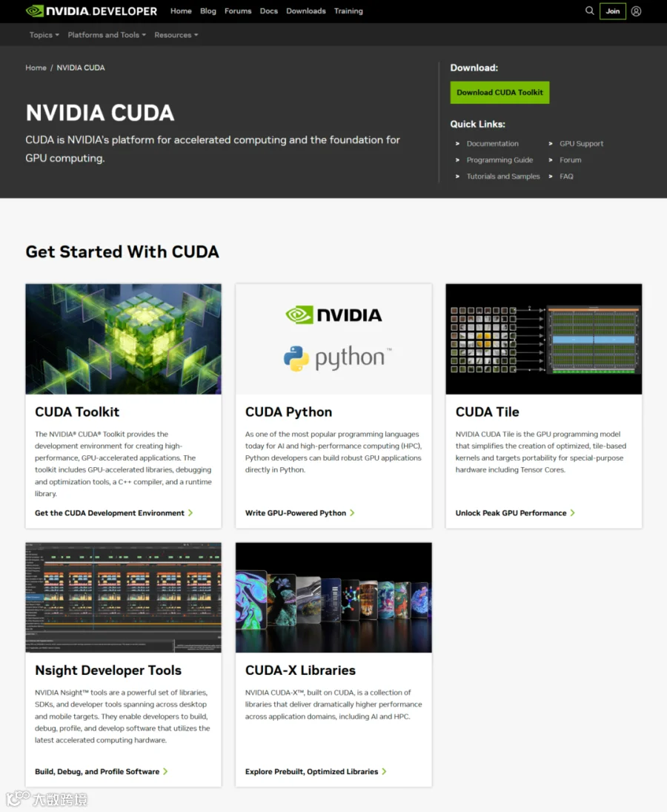This screenshot has height=812, width=667.
Task: Click the CUDA Tile card heading
Action: click(487, 412)
